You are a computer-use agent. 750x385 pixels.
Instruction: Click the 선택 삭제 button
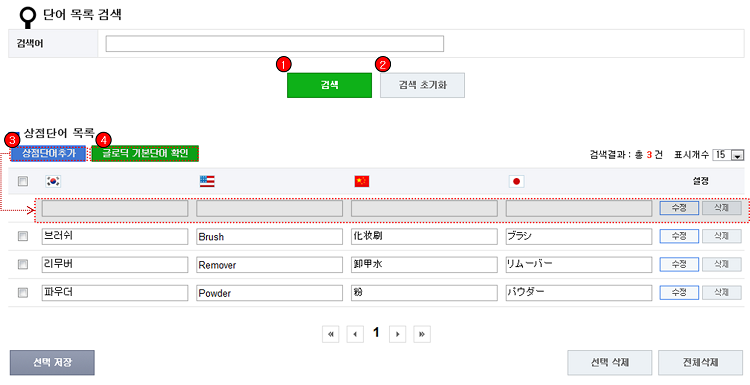coord(610,363)
